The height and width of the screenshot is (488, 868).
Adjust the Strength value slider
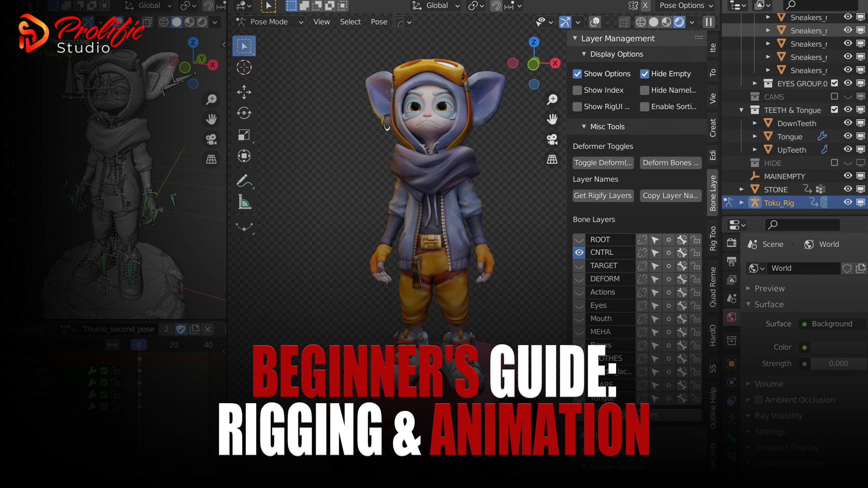[x=838, y=364]
